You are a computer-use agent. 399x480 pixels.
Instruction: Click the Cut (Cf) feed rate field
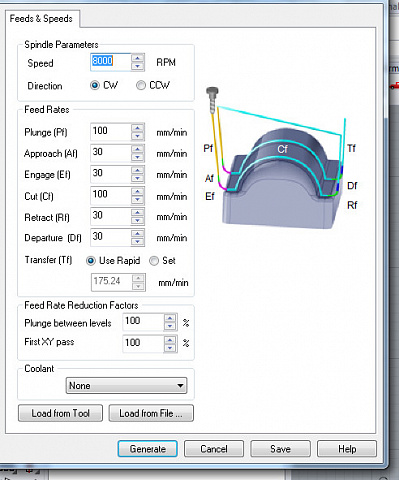tap(111, 196)
